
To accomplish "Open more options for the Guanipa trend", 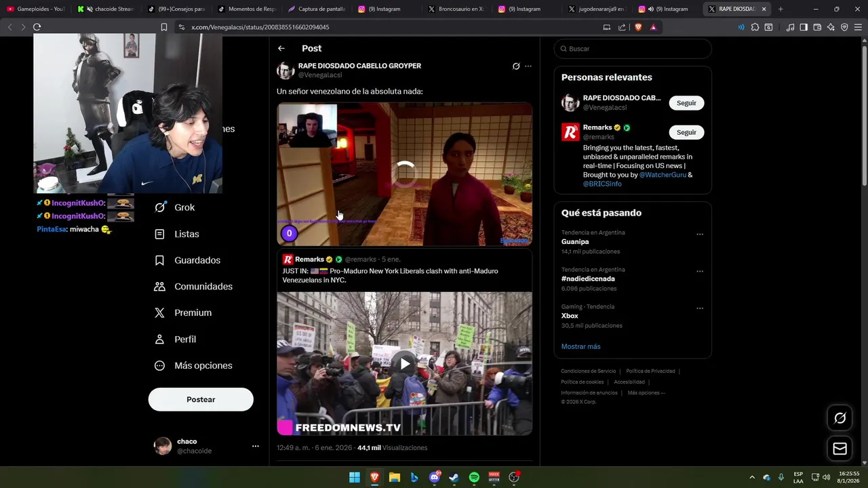I will (x=700, y=235).
